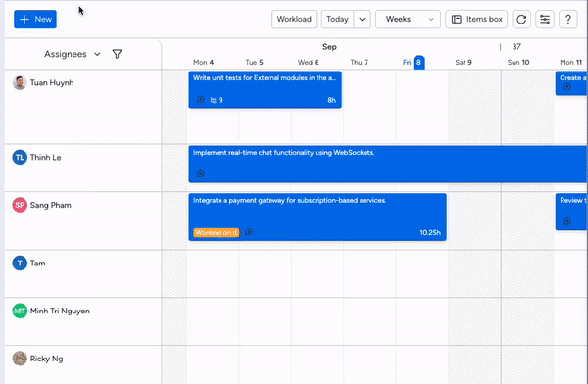Click the New button

point(35,20)
